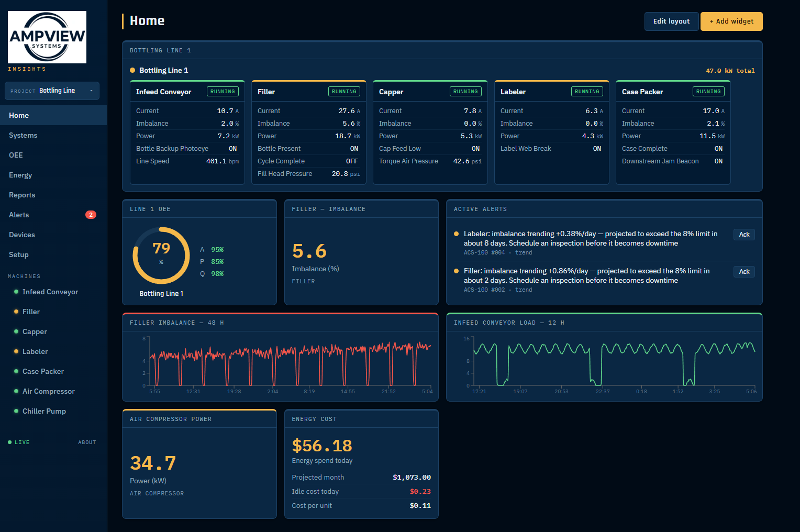The image size is (800, 532).
Task: Click the Label Web Break ON status
Action: [597, 149]
